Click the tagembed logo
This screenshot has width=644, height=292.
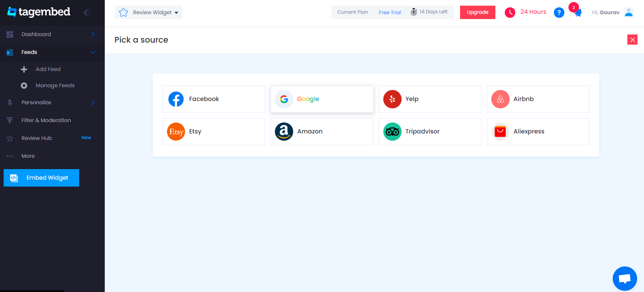click(x=39, y=12)
